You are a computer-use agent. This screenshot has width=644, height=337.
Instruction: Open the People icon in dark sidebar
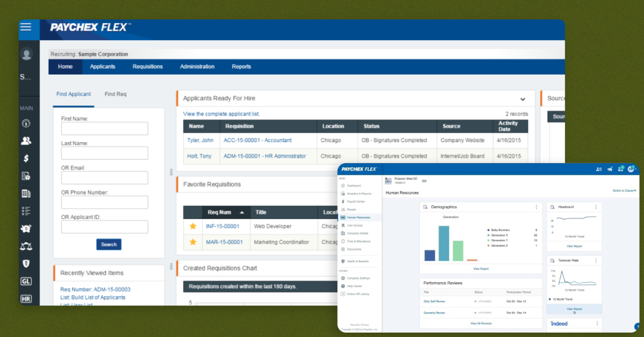pos(26,141)
